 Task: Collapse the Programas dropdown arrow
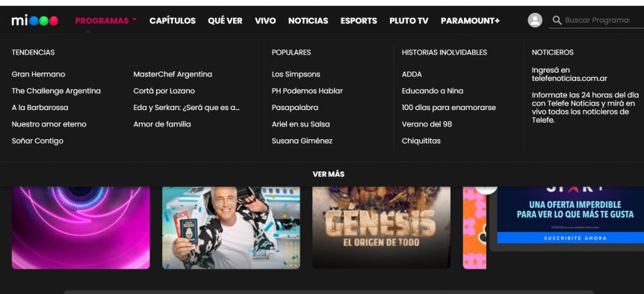coord(134,19)
